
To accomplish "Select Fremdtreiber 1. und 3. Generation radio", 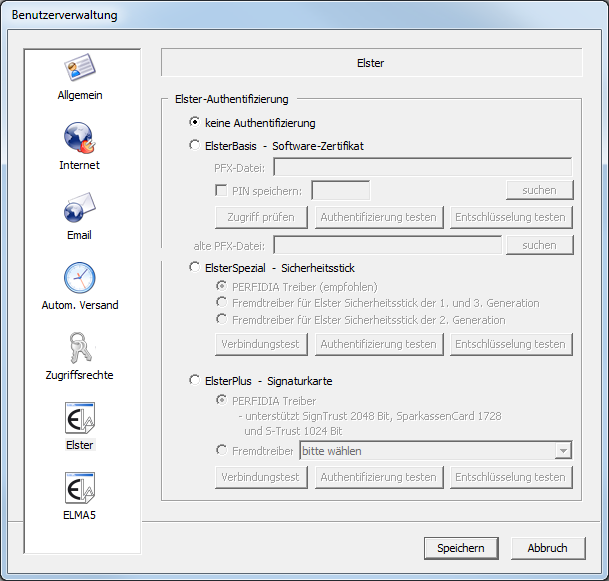I will click(x=221, y=302).
